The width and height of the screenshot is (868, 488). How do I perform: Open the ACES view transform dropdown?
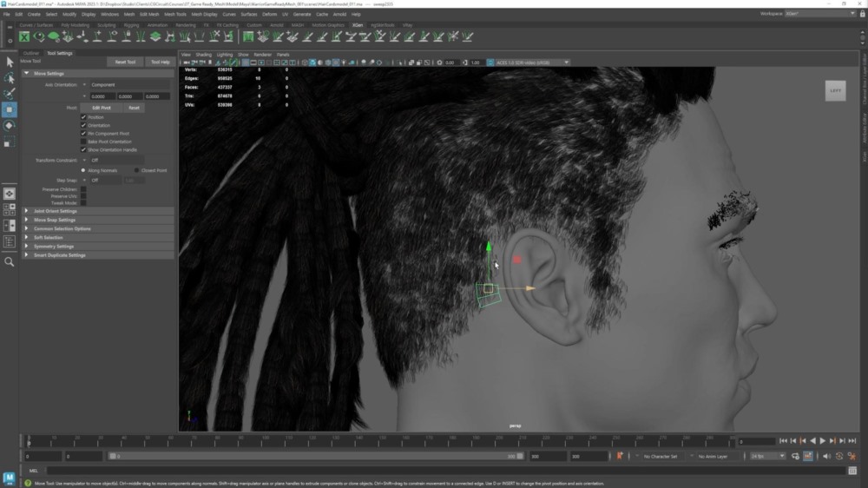(x=532, y=63)
